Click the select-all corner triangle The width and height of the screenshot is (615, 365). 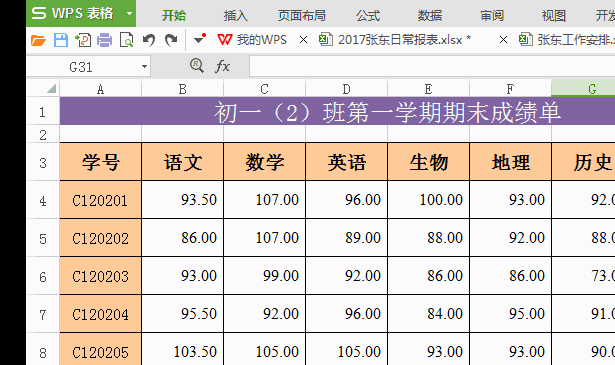(51, 89)
